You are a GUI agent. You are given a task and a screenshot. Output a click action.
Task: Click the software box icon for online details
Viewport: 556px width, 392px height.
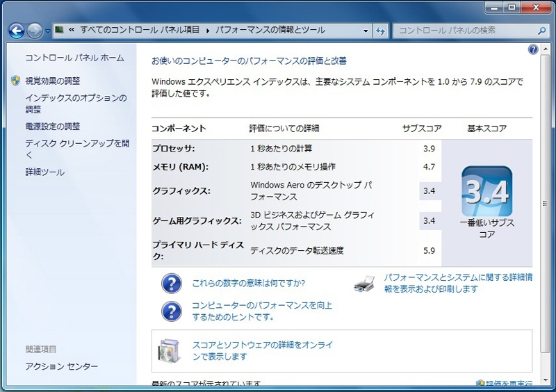[x=170, y=351]
